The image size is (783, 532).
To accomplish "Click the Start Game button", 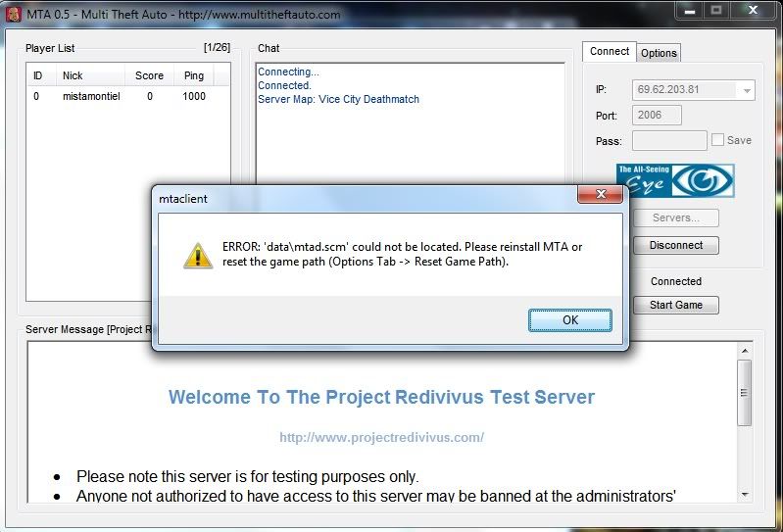I will (675, 305).
